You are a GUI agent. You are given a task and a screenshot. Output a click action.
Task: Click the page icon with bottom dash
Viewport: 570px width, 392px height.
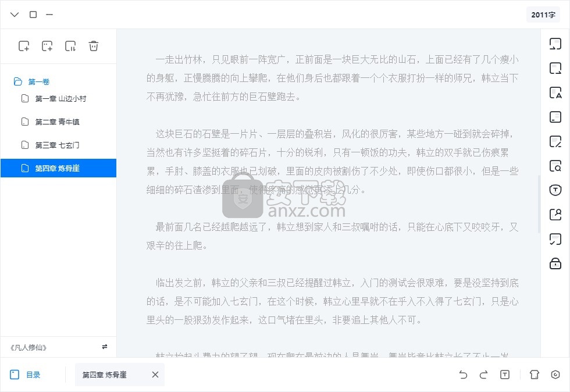pyautogui.click(x=555, y=117)
